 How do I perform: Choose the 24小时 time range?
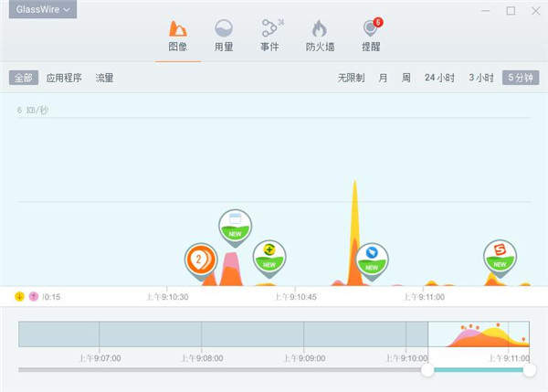439,79
